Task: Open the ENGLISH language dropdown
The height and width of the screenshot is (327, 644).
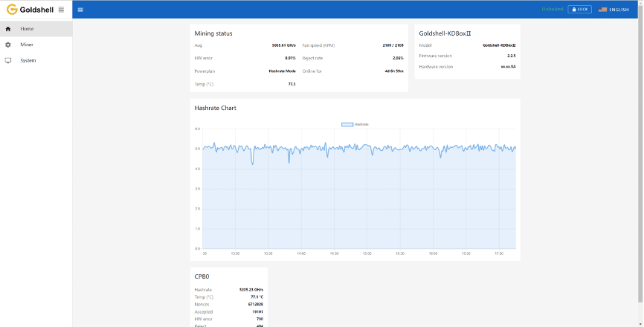Action: pos(619,10)
